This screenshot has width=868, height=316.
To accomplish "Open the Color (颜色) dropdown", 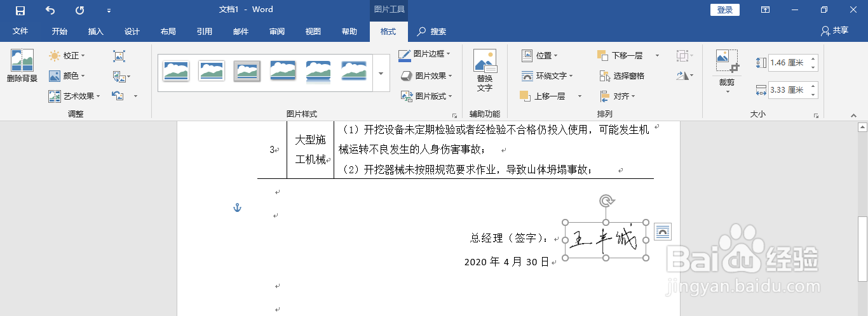I will [67, 76].
